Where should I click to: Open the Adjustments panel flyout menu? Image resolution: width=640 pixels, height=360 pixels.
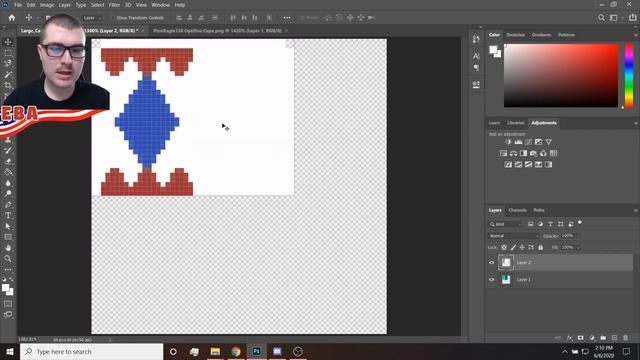click(636, 123)
